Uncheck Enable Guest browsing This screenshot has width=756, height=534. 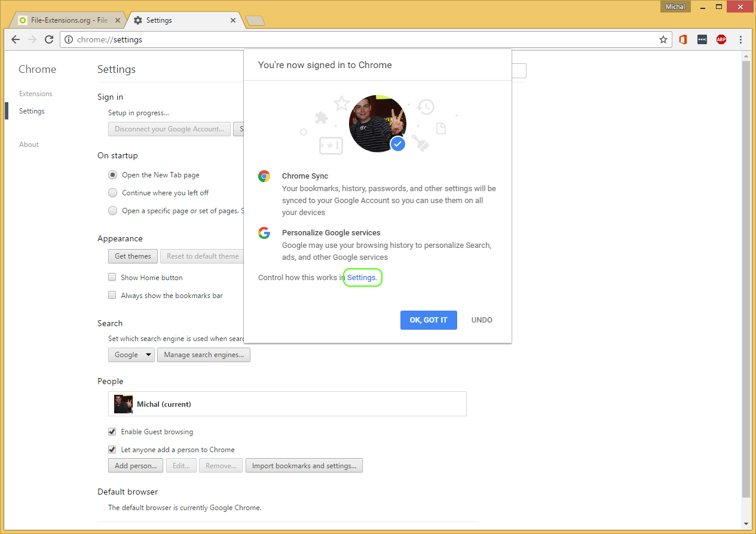click(x=112, y=431)
